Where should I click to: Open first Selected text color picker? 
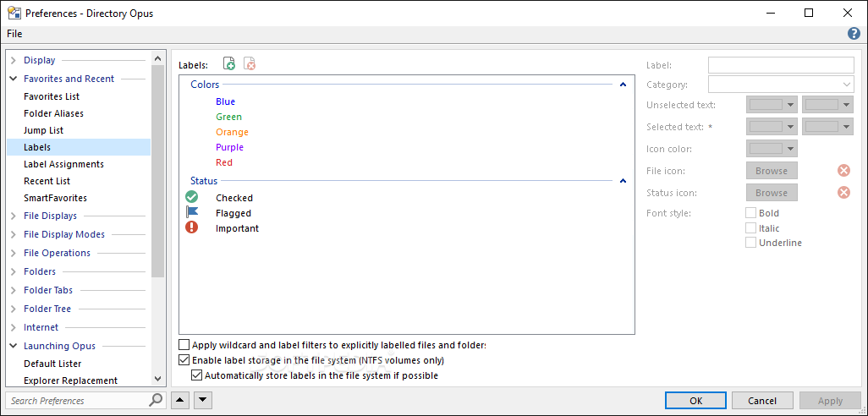pos(772,126)
